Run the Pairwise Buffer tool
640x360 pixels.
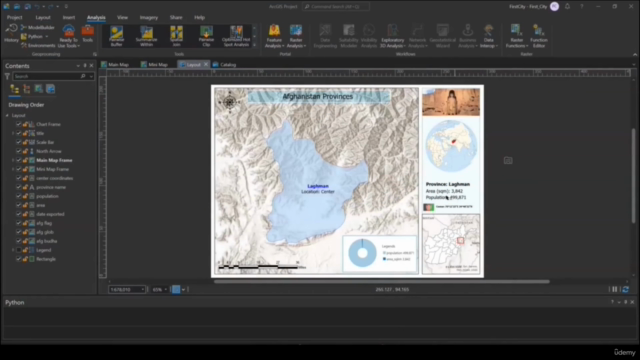116,36
